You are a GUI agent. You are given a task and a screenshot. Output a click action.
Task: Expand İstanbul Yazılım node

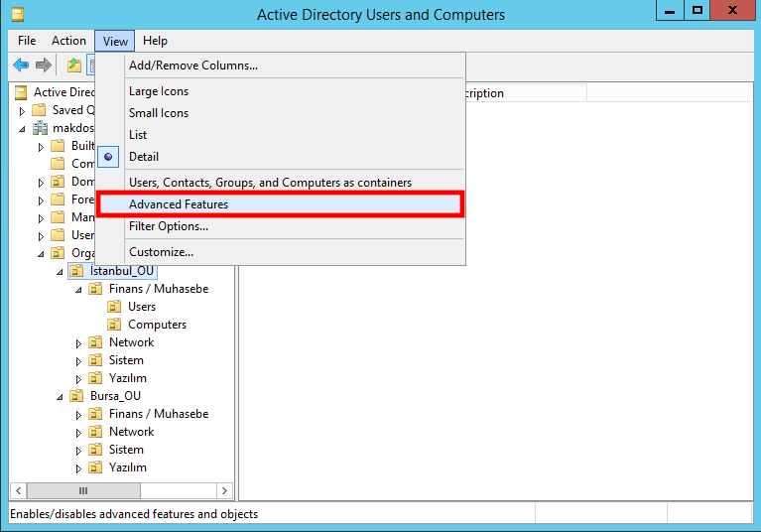[78, 379]
